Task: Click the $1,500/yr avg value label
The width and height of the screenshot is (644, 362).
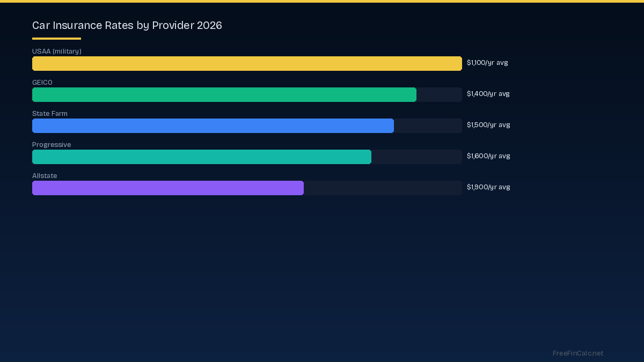Action: tap(488, 125)
